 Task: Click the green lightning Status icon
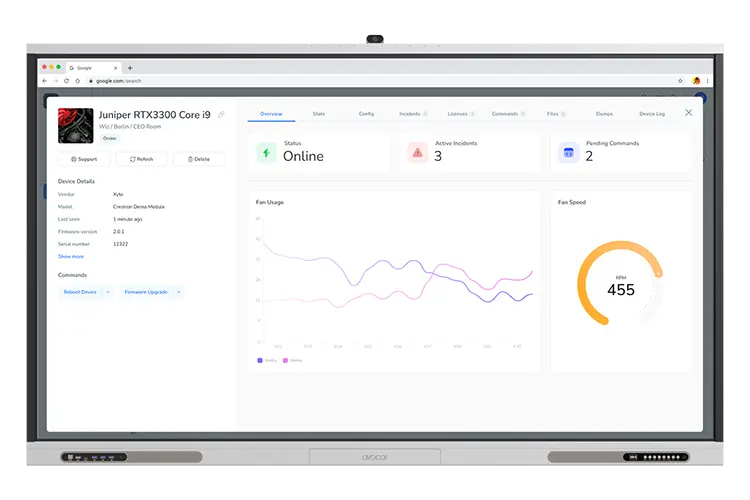click(x=266, y=153)
